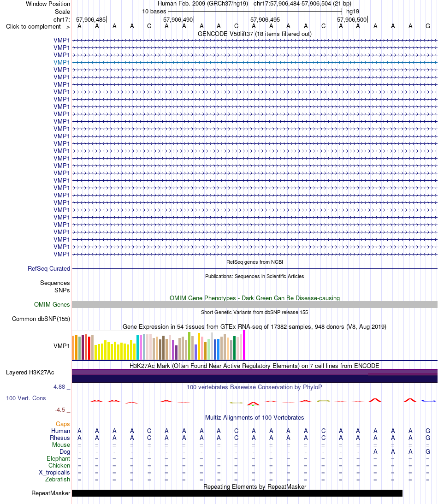Click the gray OMIM Genes item bar
This screenshot has height=504, width=438.
255,305
